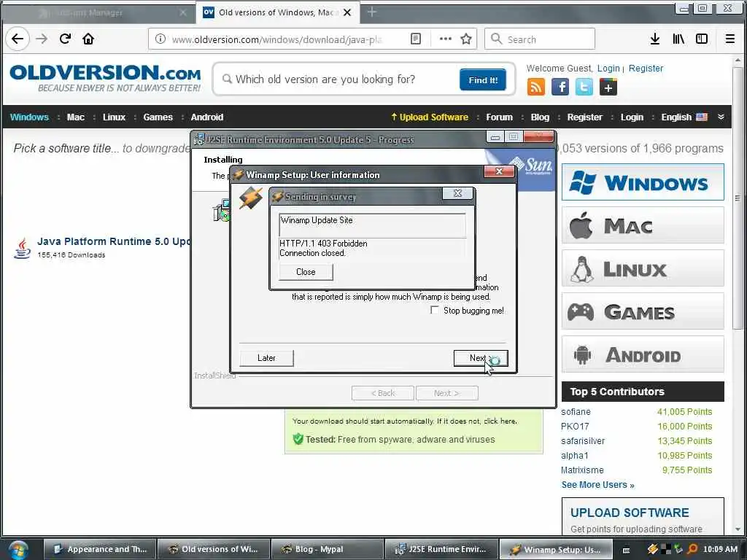Open the Twitter icon on Oldversion header
This screenshot has width=747, height=560.
pyautogui.click(x=584, y=87)
